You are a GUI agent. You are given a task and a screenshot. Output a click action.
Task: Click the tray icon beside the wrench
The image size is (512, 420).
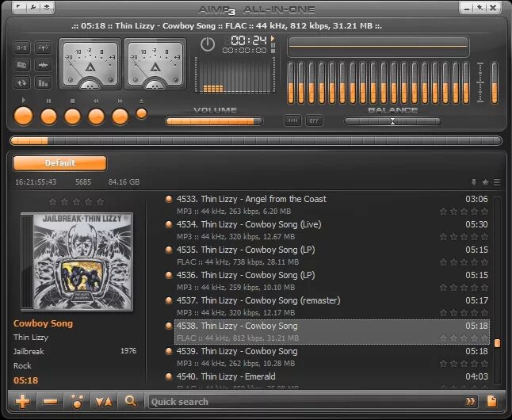47,7
